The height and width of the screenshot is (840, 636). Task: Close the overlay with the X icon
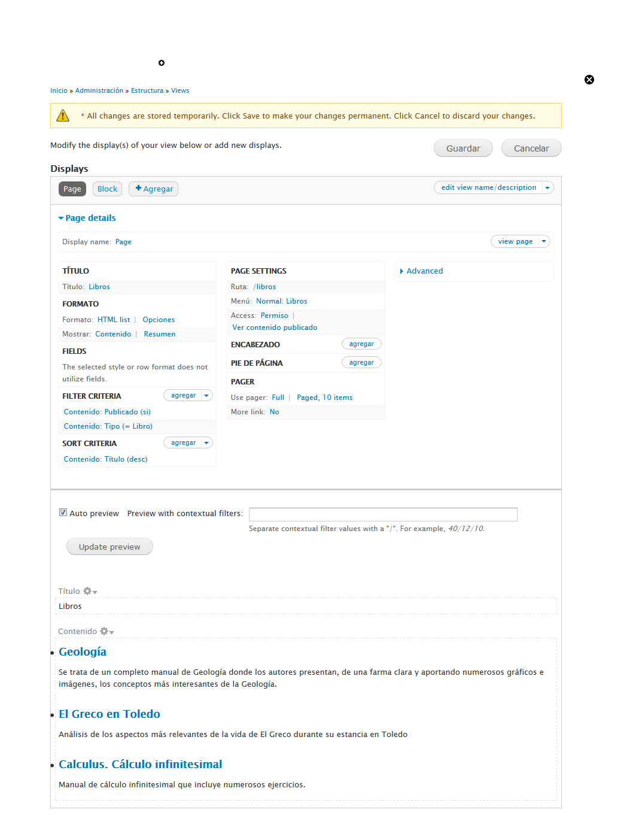(x=589, y=80)
